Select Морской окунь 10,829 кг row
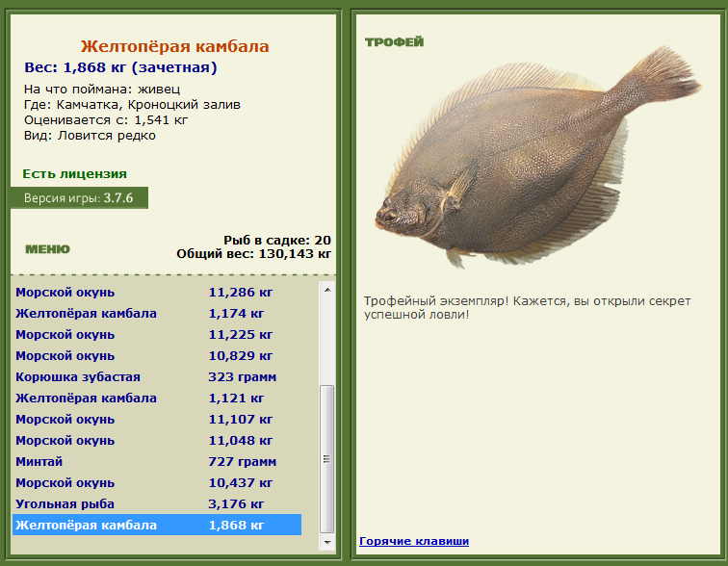 pyautogui.click(x=157, y=356)
